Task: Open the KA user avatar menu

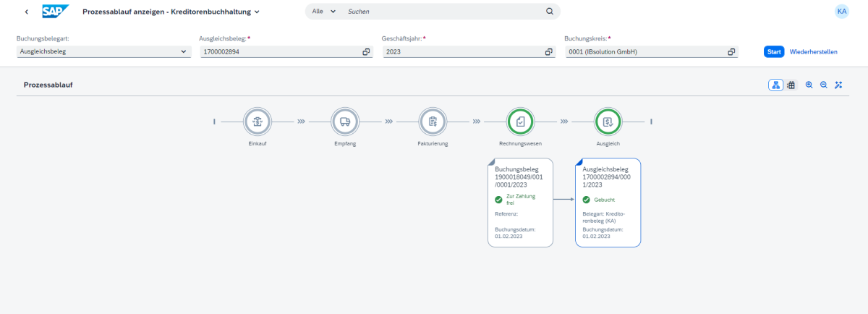Action: pos(841,12)
